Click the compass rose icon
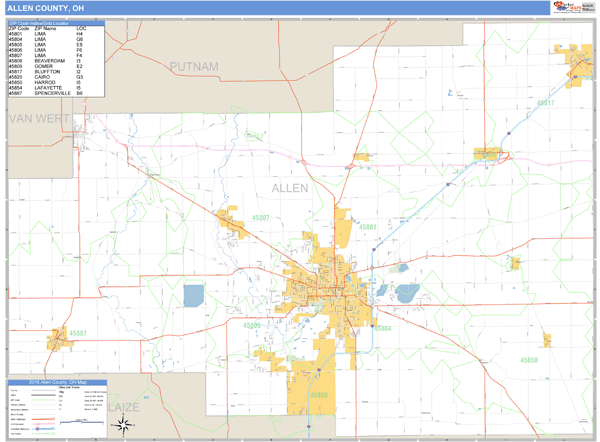 (121, 424)
